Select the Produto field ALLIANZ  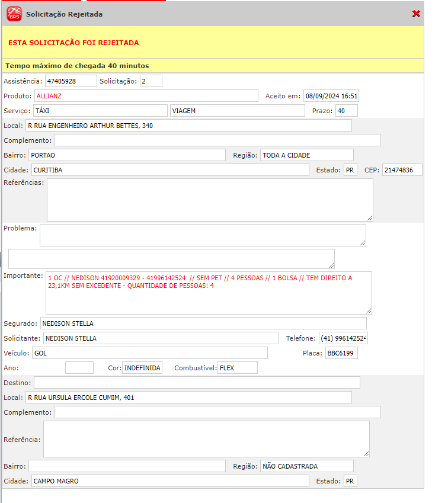click(x=146, y=96)
